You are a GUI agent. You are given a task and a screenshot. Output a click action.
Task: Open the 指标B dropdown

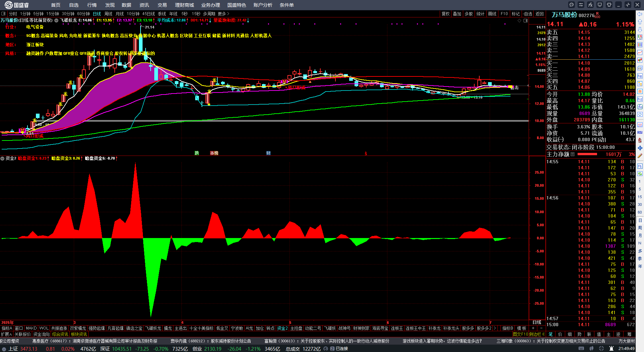(507, 328)
